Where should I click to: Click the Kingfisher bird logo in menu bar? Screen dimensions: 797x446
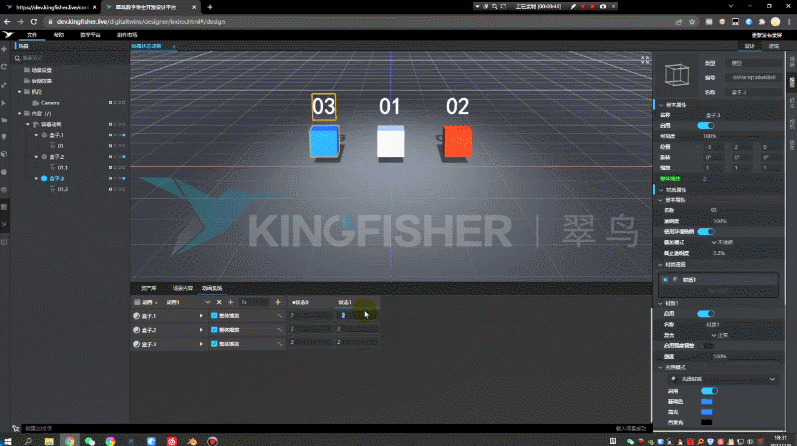click(x=8, y=35)
